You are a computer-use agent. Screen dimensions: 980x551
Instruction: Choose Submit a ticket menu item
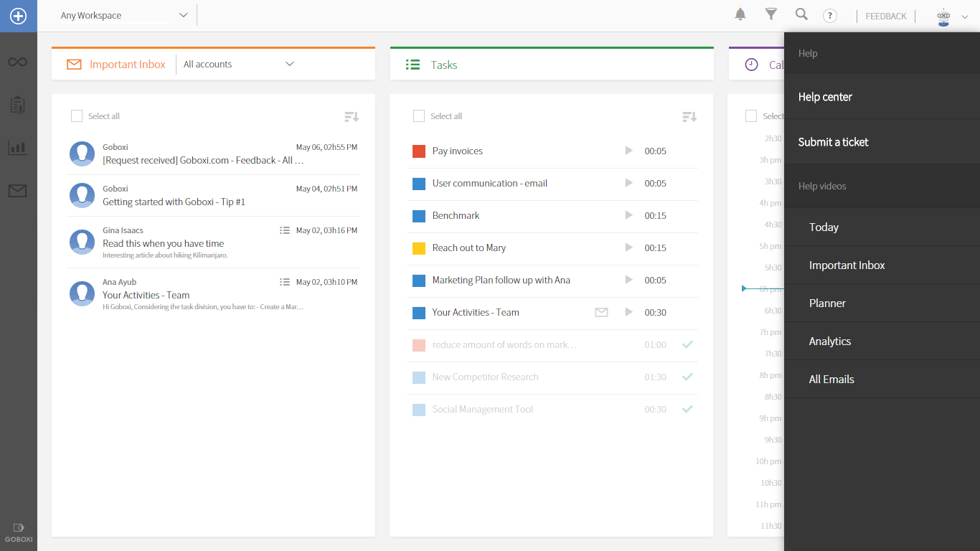pos(833,142)
